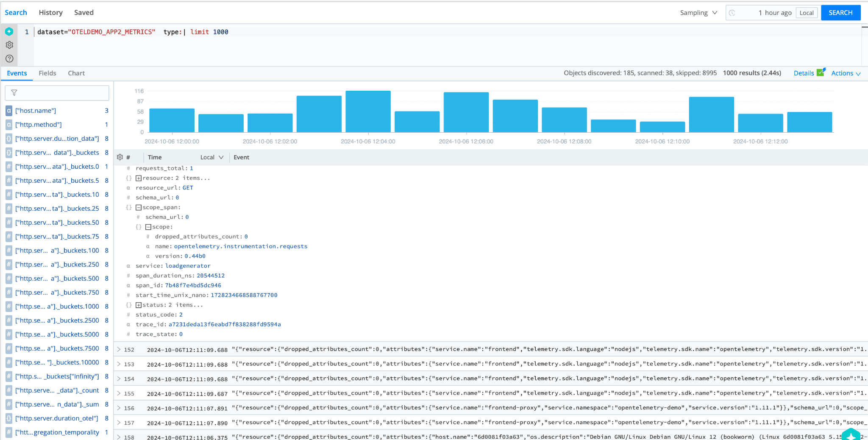
Task: Open the Details link
Action: [x=803, y=73]
